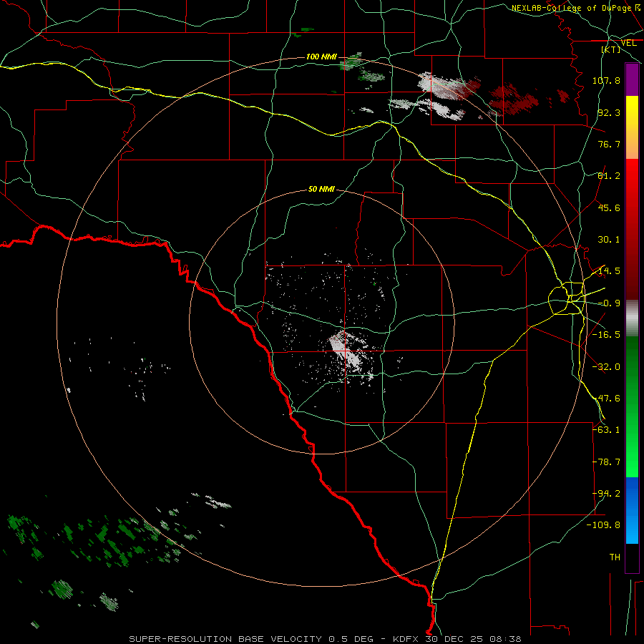
Task: Click the dark red outbound echo in the northeast
Action: [512, 99]
